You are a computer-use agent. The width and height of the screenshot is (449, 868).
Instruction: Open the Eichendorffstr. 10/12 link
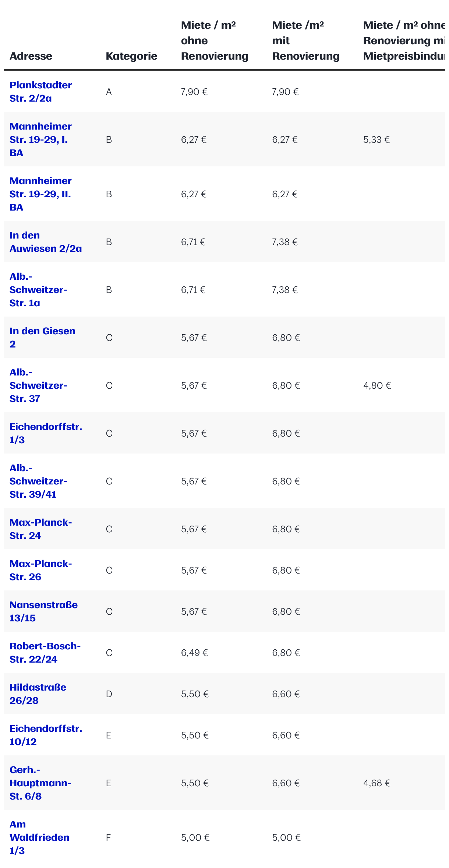tap(46, 735)
